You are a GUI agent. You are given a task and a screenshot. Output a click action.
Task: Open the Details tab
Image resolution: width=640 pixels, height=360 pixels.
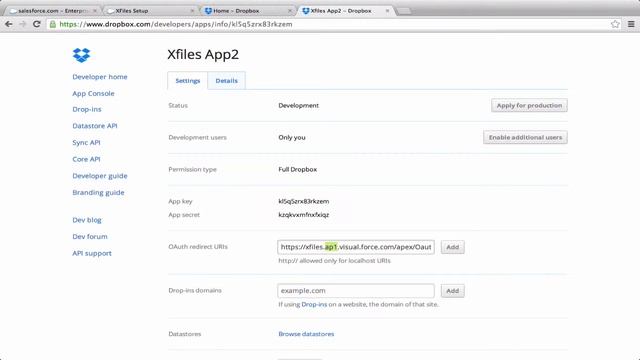(x=227, y=80)
